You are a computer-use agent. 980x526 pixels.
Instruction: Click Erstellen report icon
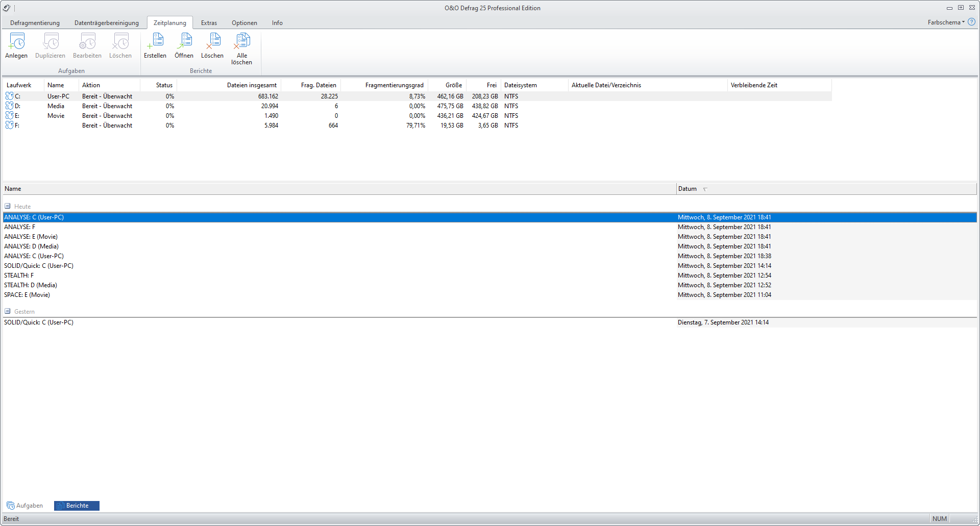(x=155, y=46)
